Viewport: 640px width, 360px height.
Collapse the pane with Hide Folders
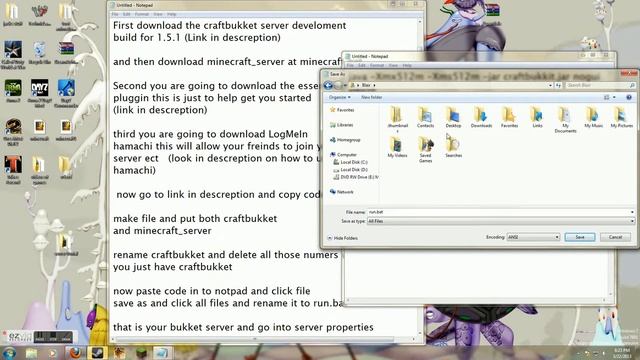click(342, 238)
